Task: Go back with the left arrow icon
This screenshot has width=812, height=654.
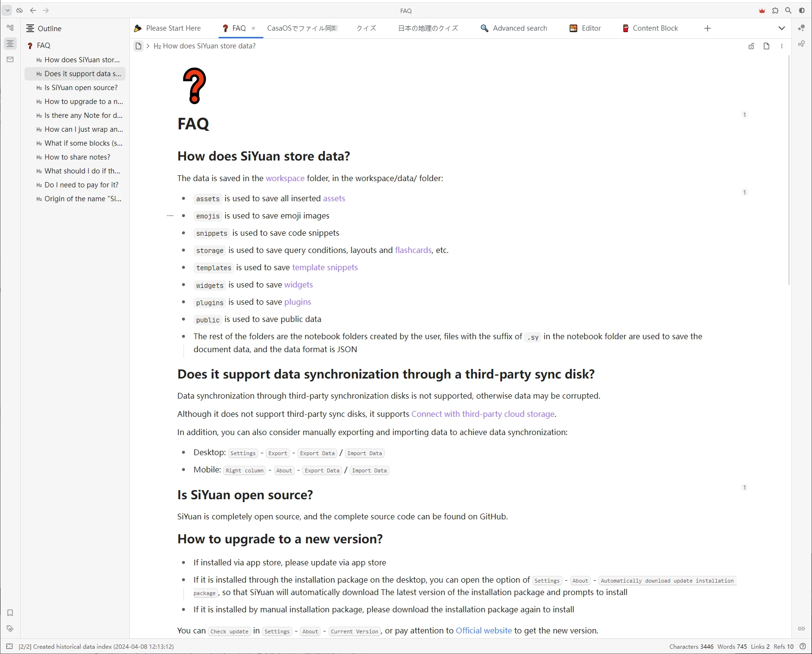Action: tap(33, 10)
